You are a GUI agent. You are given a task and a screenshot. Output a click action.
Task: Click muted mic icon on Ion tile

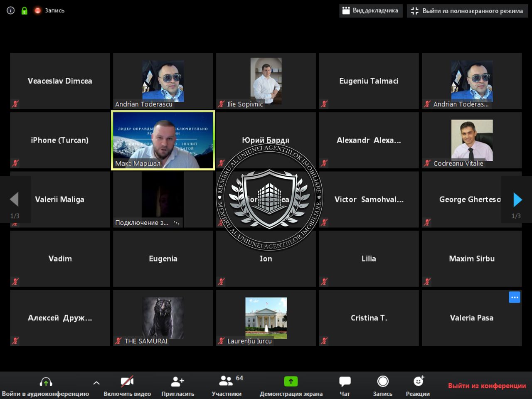[x=221, y=281]
